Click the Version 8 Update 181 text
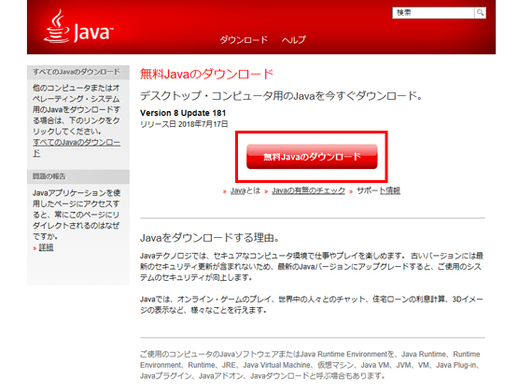532x392 pixels. point(183,113)
